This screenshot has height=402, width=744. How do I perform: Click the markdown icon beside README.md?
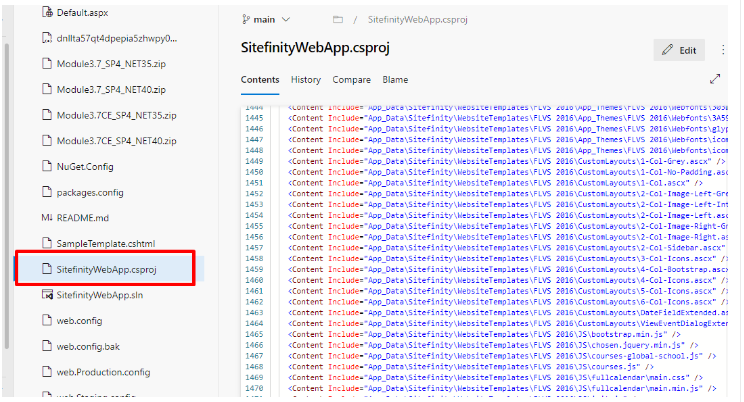(47, 217)
